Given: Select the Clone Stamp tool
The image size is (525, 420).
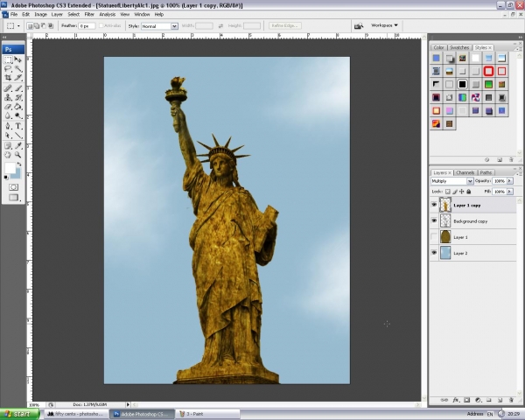Looking at the screenshot, I should 8,97.
